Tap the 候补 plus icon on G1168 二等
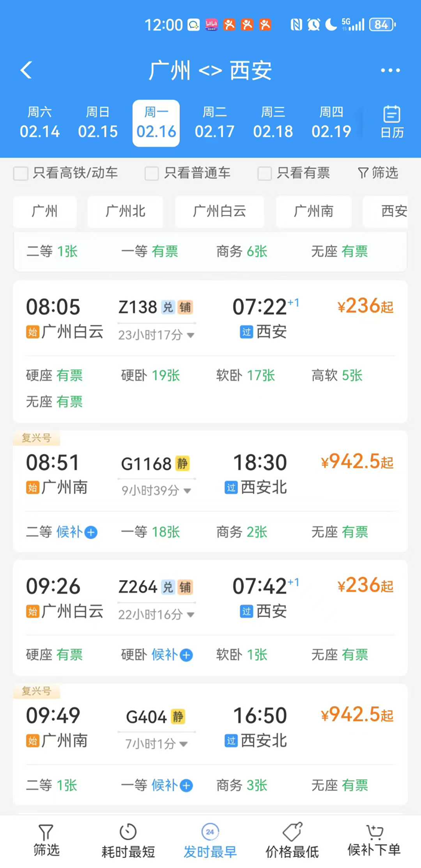 [x=91, y=532]
